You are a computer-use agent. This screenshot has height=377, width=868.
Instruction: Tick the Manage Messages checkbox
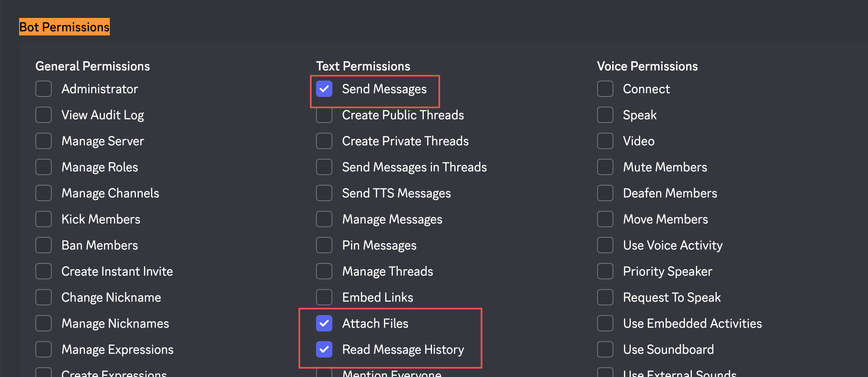tap(324, 219)
